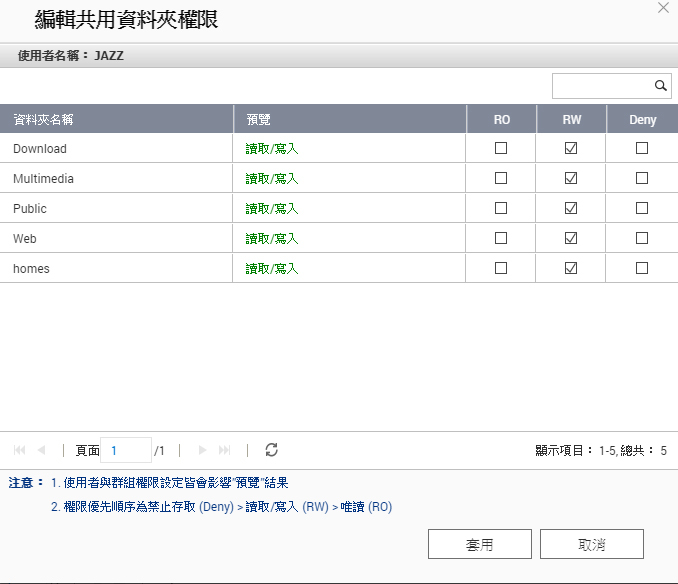This screenshot has height=584, width=678.
Task: Uncheck RW checkbox for Multimedia folder
Action: point(571,178)
